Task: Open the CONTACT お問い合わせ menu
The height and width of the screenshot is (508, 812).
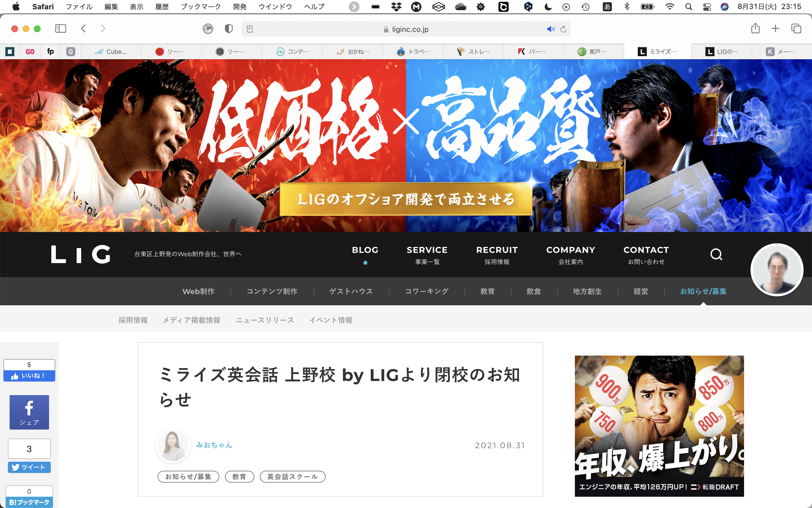Action: click(x=646, y=255)
